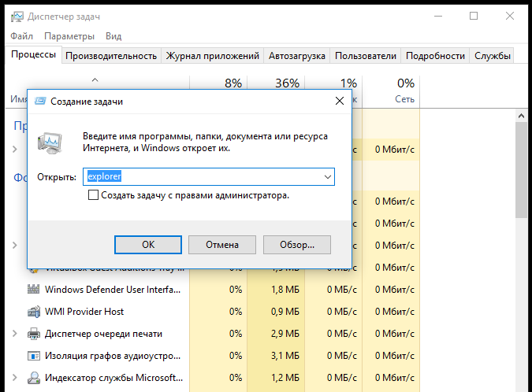The image size is (532, 392).
Task: Open the Файл menu
Action: (21, 36)
